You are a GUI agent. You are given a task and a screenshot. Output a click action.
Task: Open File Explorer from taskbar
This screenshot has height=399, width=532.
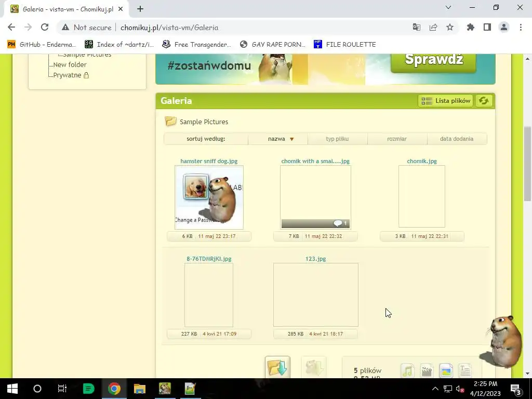click(139, 389)
